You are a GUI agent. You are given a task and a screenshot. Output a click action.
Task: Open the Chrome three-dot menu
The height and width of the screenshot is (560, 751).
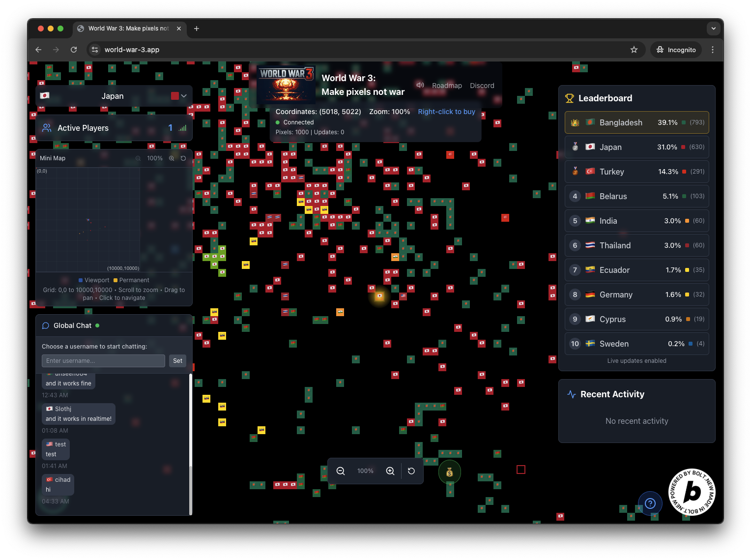[713, 50]
